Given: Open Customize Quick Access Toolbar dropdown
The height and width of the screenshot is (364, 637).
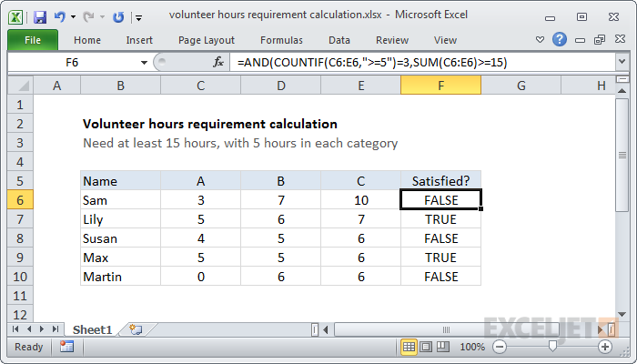Looking at the screenshot, I should click(x=139, y=18).
